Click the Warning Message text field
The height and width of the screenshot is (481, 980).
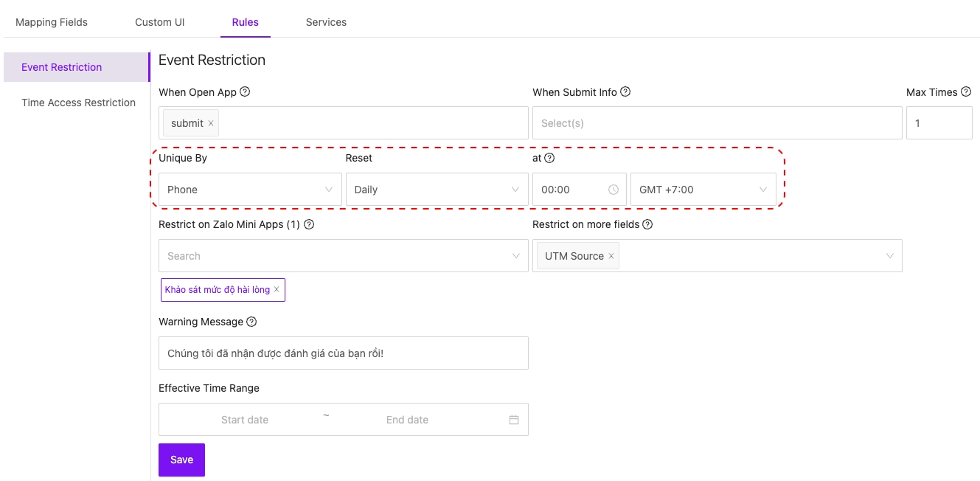click(343, 353)
